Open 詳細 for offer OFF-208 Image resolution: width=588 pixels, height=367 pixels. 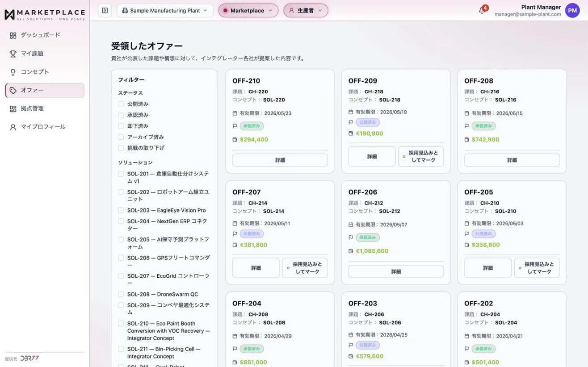click(512, 160)
